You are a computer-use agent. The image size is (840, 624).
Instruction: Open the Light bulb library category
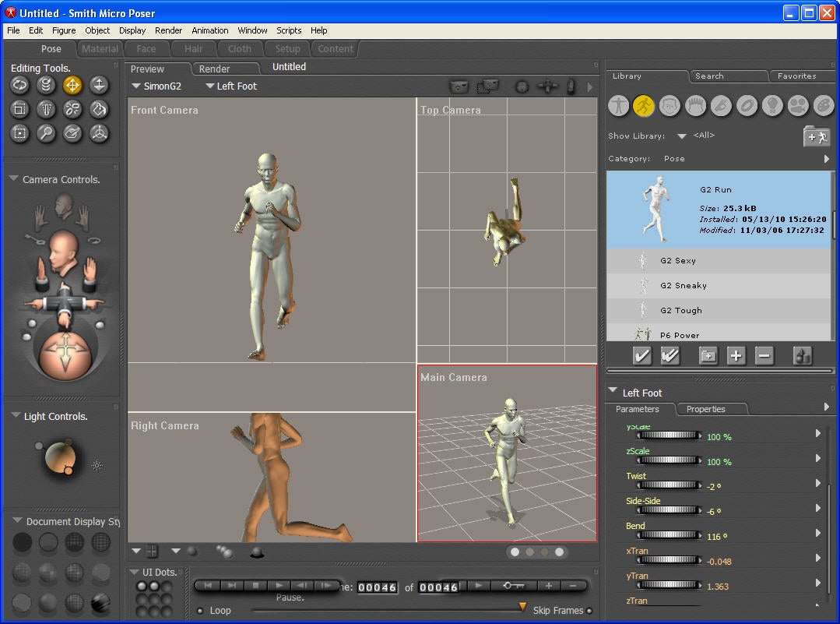point(771,105)
